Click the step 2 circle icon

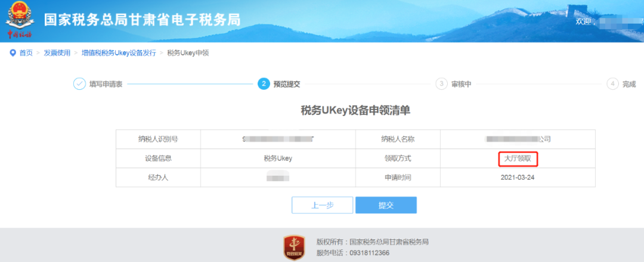pos(264,84)
